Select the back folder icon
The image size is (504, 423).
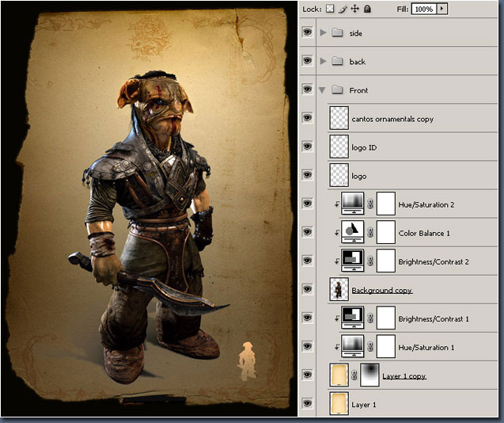click(337, 60)
